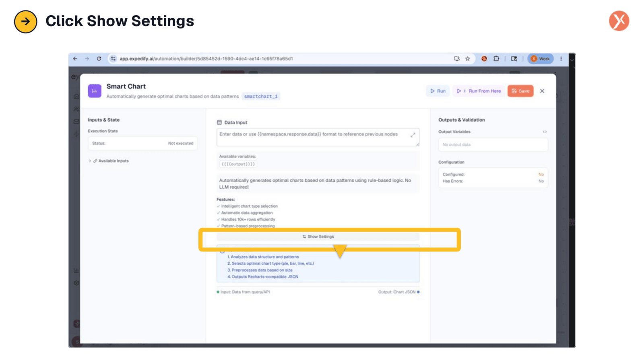The image size is (644, 362).
Task: Click 'Intelligent chart type selection' feature text
Action: (x=249, y=206)
